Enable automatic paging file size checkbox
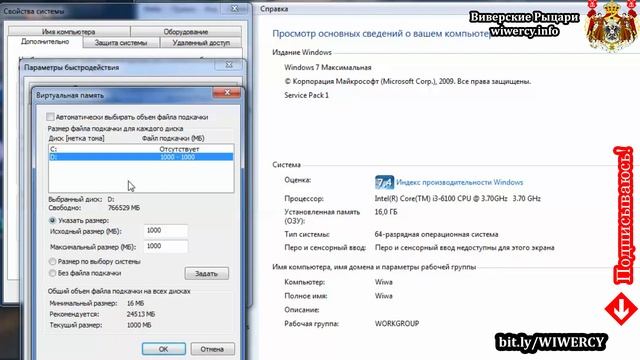 50,117
